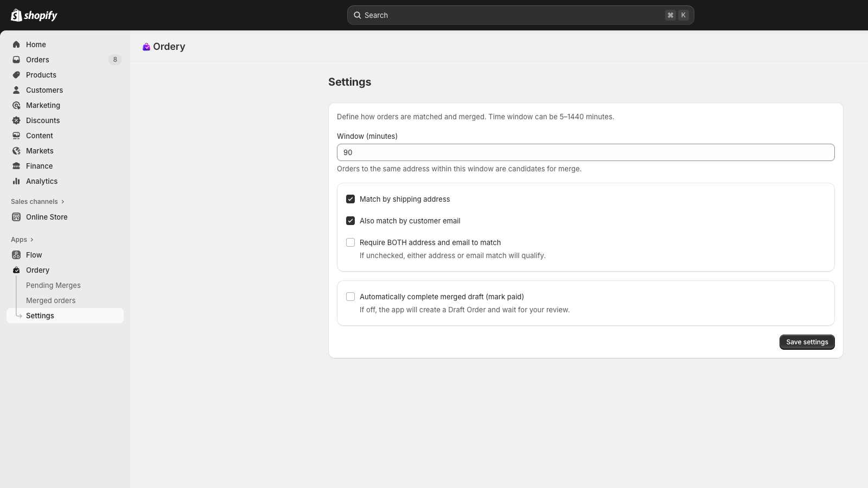
Task: Check Automatically complete merged draft
Action: (350, 297)
